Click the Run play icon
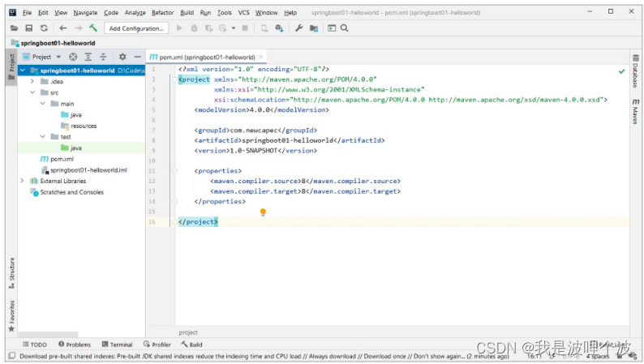The height and width of the screenshot is (364, 644). tap(179, 28)
